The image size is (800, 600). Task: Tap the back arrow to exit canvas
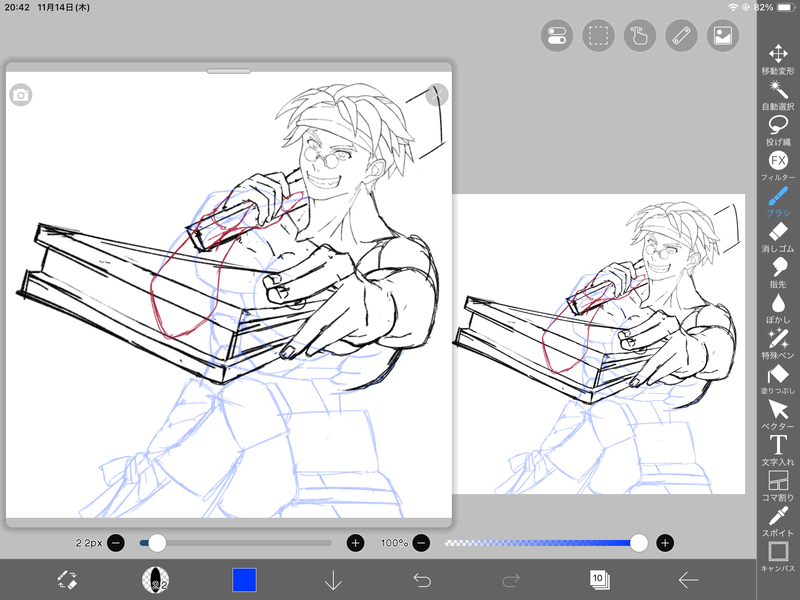(x=688, y=580)
